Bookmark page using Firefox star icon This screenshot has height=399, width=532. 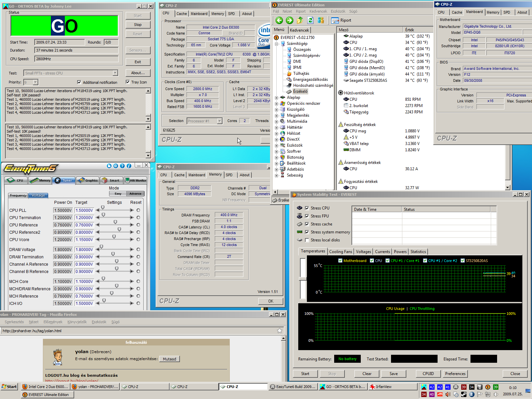(279, 331)
